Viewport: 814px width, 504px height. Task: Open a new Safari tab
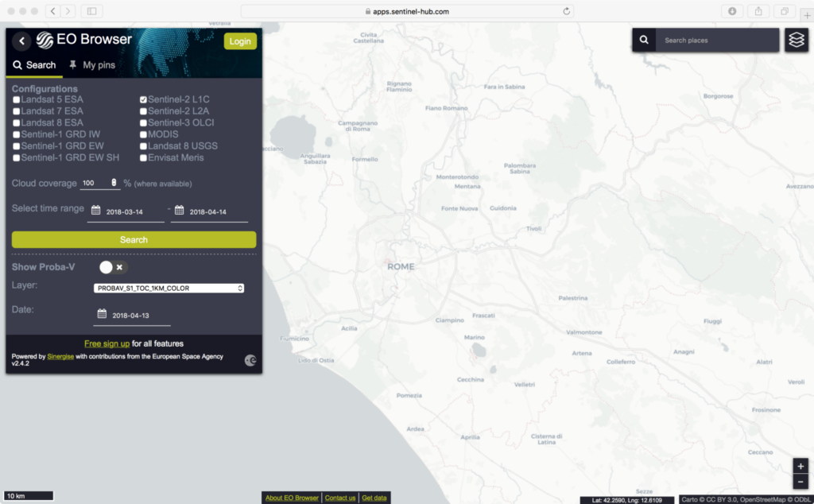coord(807,15)
